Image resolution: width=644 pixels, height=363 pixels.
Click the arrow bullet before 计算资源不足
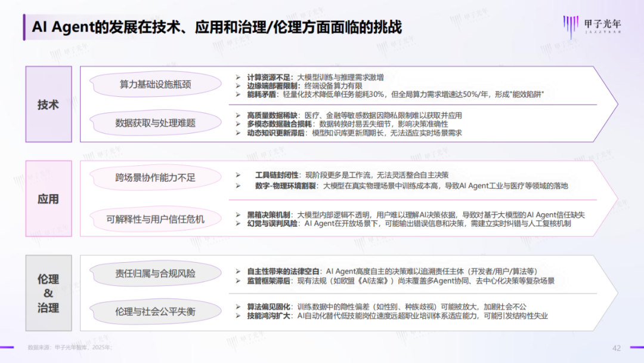tap(238, 77)
